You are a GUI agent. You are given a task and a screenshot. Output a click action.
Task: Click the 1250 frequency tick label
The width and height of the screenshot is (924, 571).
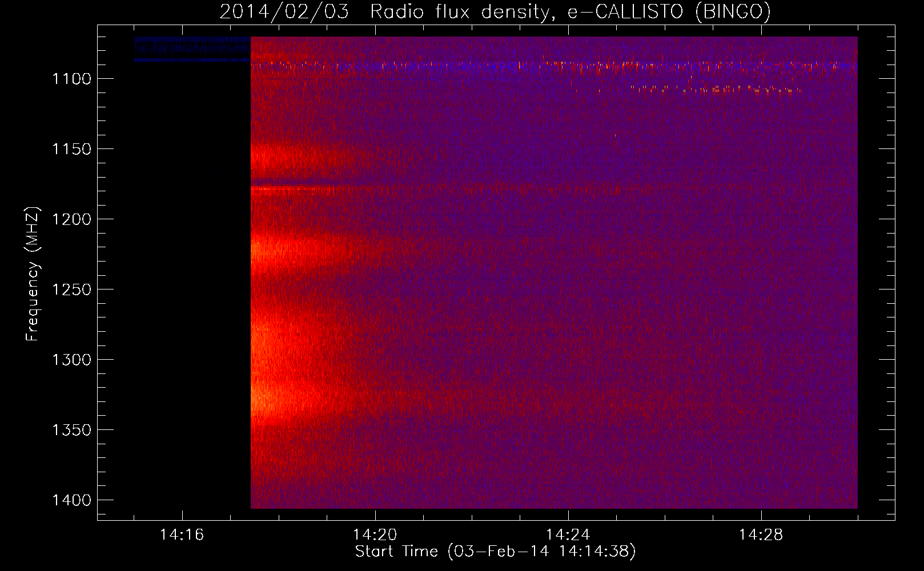72,289
